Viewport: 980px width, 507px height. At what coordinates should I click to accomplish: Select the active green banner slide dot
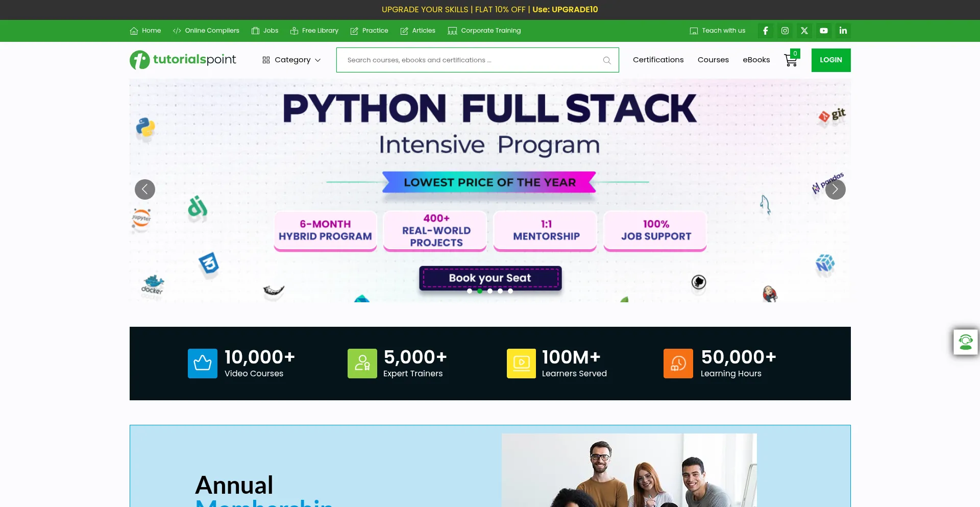pos(480,291)
